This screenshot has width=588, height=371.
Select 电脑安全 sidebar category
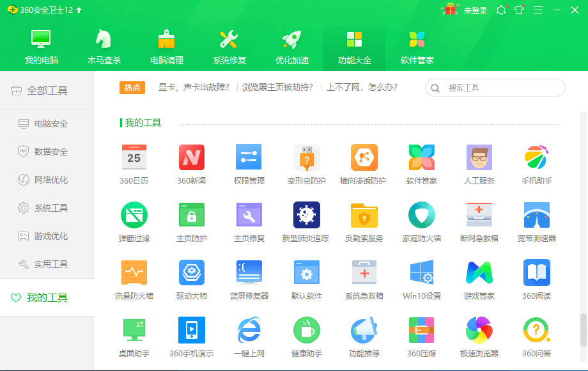47,123
